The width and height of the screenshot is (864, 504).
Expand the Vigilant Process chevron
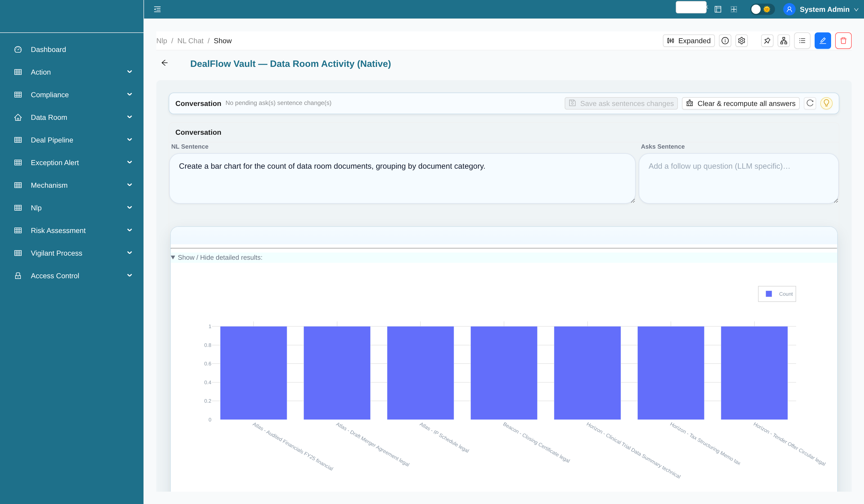coord(130,253)
